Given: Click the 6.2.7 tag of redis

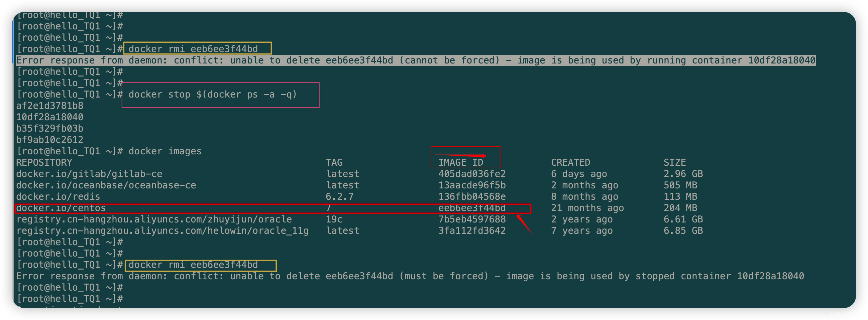Looking at the screenshot, I should click(340, 197).
